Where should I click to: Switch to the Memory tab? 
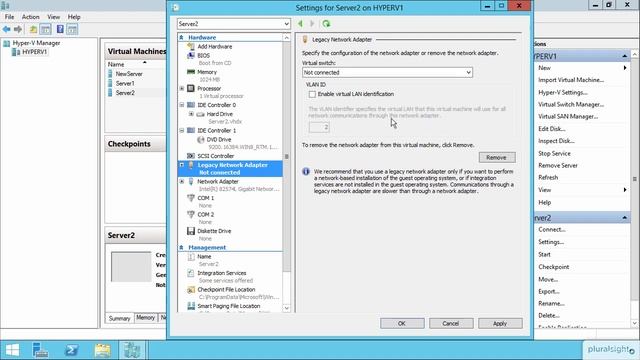146,318
